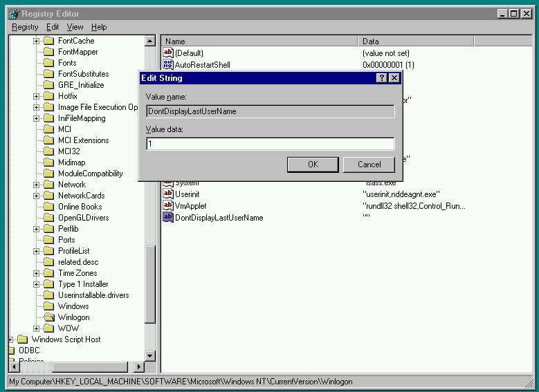539x392 pixels.
Task: Click the 0x00000001 (1) data value
Action: [388, 64]
